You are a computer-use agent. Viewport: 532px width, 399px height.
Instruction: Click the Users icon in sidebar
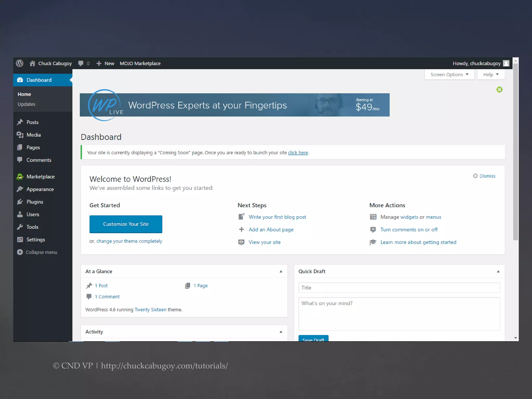coord(20,214)
